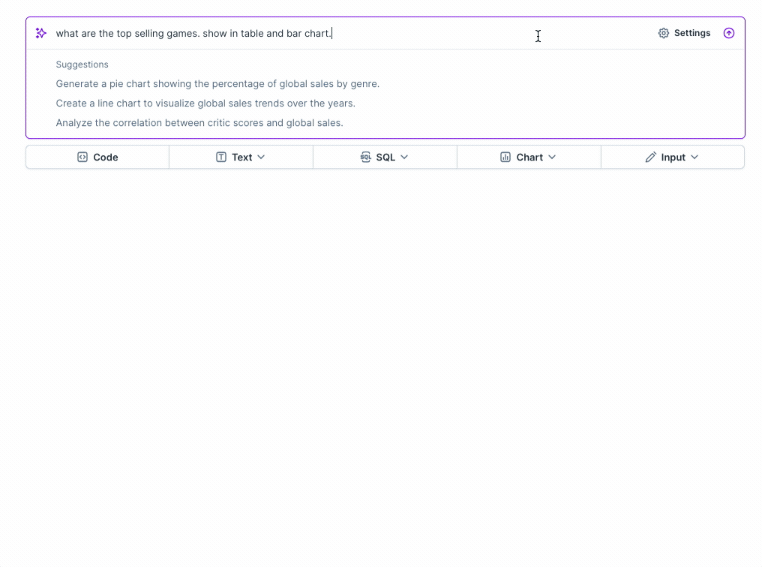Choose the line chart sales trends suggestion
The width and height of the screenshot is (762, 567).
[206, 103]
